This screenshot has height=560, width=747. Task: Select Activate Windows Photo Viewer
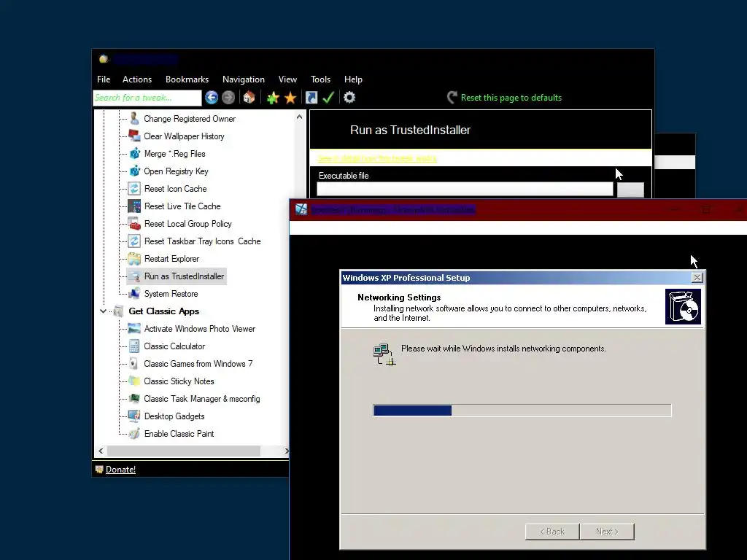click(x=200, y=329)
